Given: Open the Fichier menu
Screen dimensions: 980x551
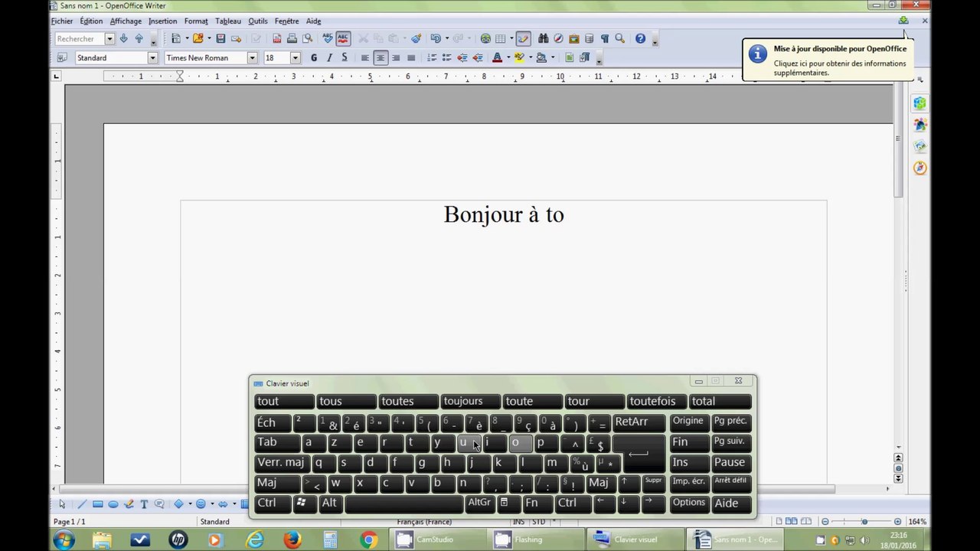Looking at the screenshot, I should click(x=62, y=21).
